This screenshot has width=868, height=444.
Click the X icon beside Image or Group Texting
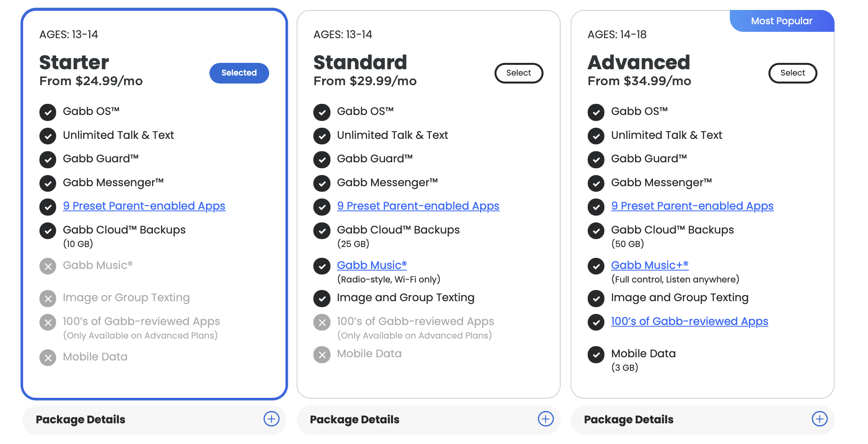pos(48,298)
